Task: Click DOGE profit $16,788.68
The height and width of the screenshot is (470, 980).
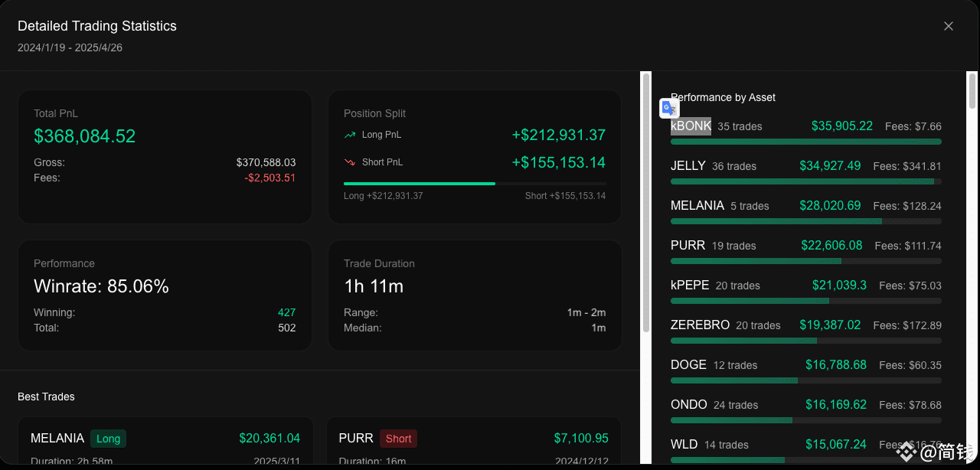Action: click(x=836, y=365)
